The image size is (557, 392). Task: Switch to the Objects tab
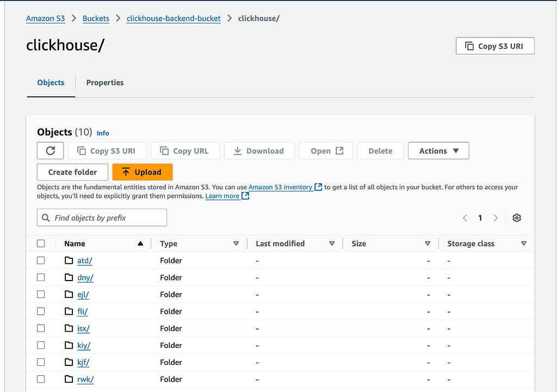click(51, 83)
